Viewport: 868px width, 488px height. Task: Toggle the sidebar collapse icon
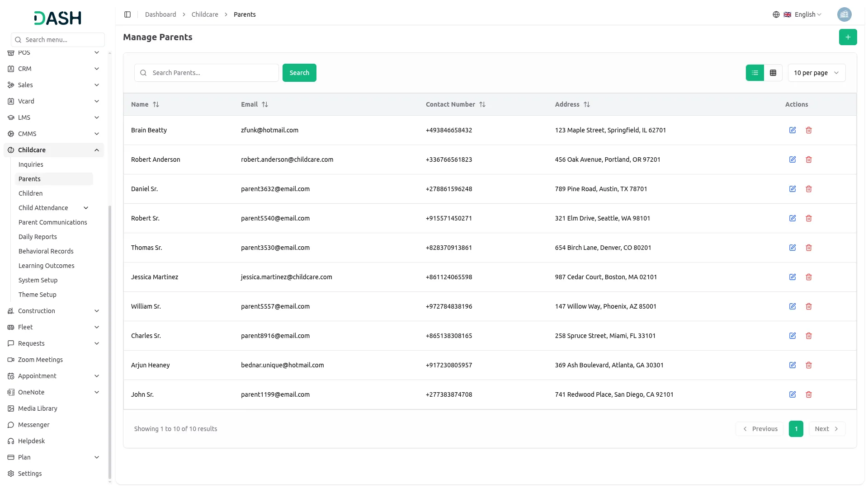[127, 14]
